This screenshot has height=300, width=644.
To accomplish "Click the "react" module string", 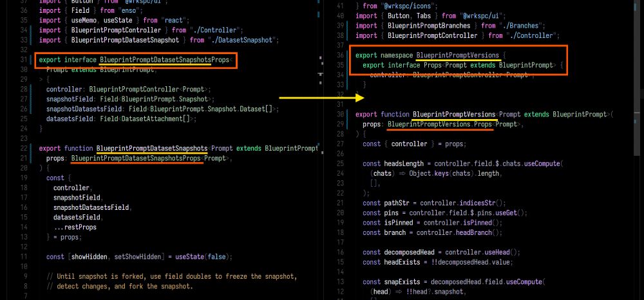I will 175,20.
